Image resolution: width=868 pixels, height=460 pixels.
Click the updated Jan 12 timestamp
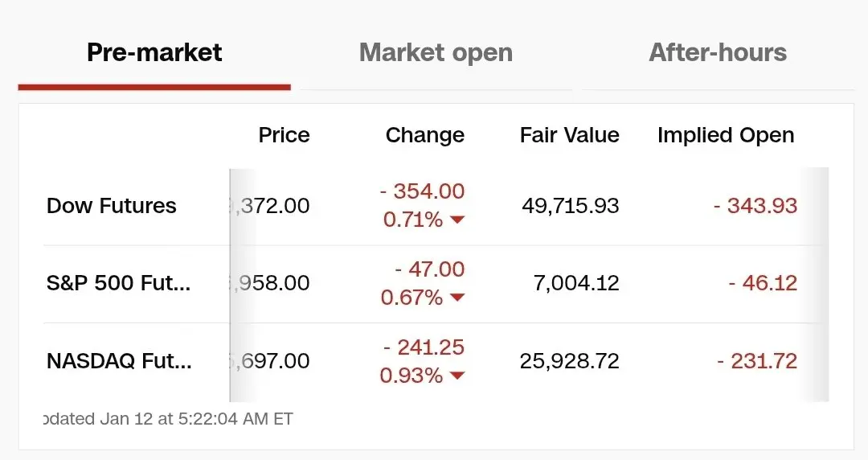pos(169,419)
